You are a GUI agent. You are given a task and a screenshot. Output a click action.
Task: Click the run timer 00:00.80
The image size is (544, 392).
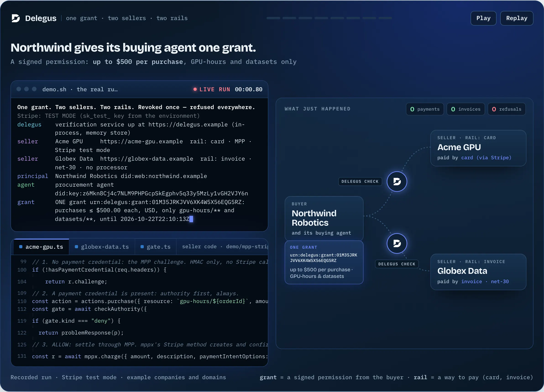248,89
